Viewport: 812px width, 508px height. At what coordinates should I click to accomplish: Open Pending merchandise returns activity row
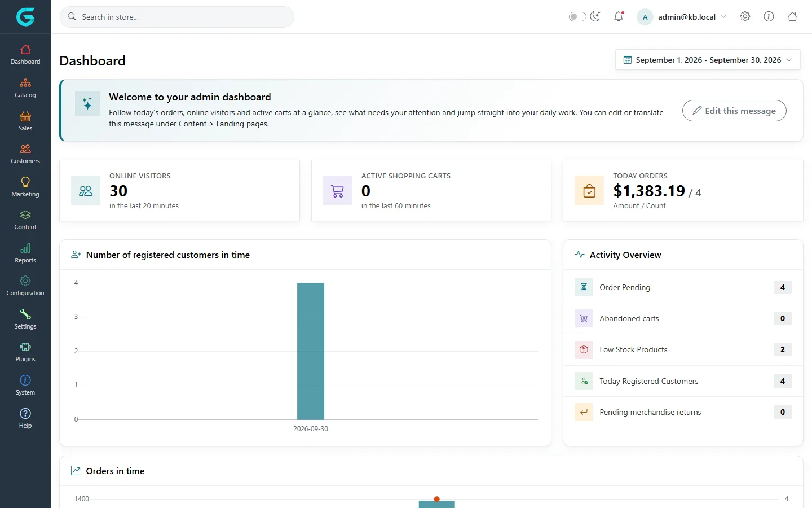[683, 412]
